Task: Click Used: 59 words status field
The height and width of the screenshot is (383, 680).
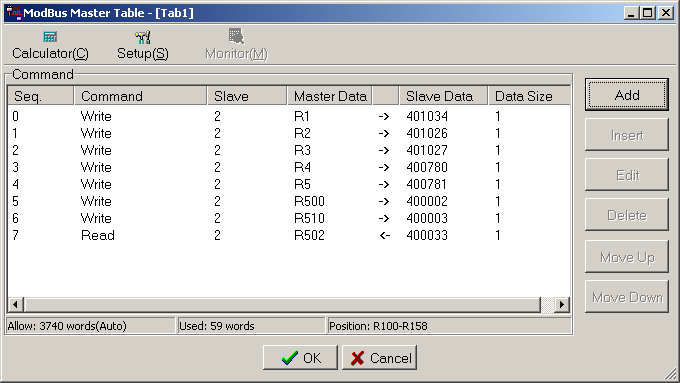Action: [x=252, y=326]
